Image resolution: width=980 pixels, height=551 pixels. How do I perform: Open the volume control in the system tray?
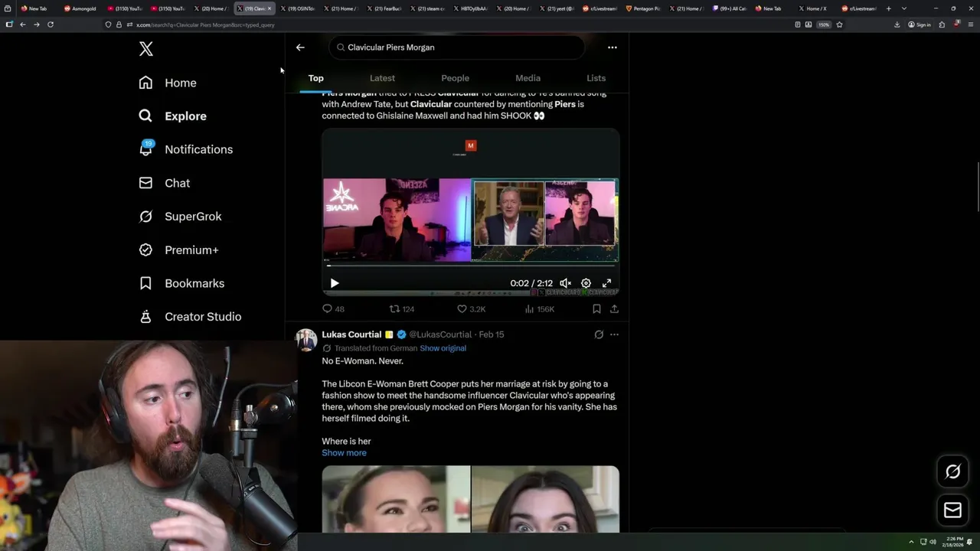[933, 542]
